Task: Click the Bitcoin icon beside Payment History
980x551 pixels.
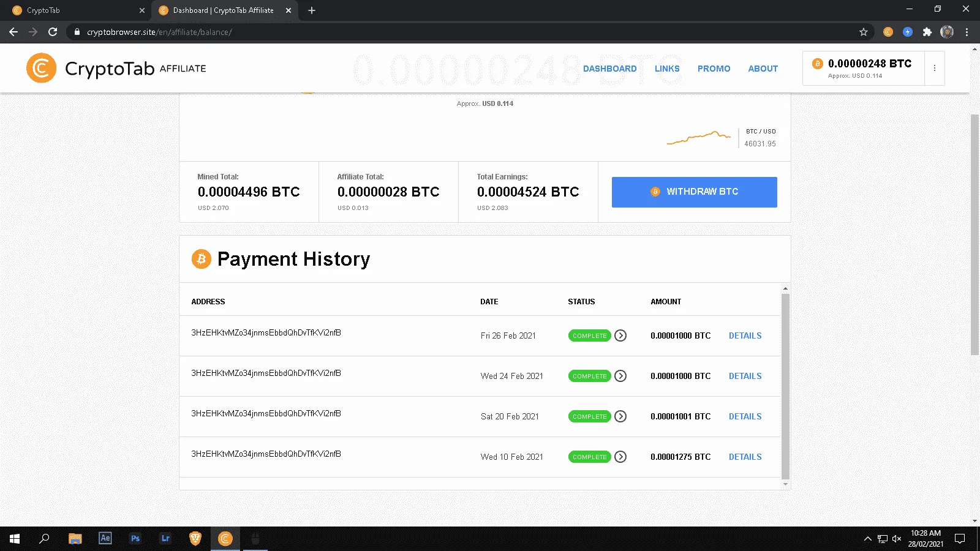Action: (202, 259)
